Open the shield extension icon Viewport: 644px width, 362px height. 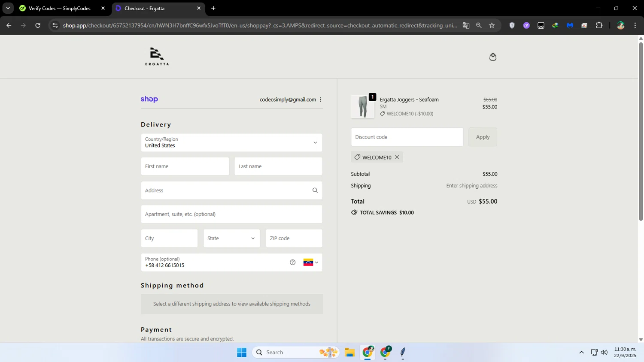(512, 25)
